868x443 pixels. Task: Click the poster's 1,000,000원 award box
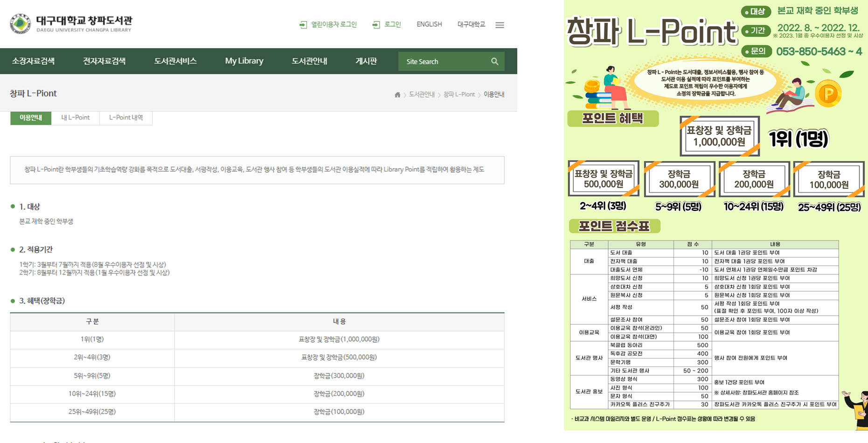719,136
